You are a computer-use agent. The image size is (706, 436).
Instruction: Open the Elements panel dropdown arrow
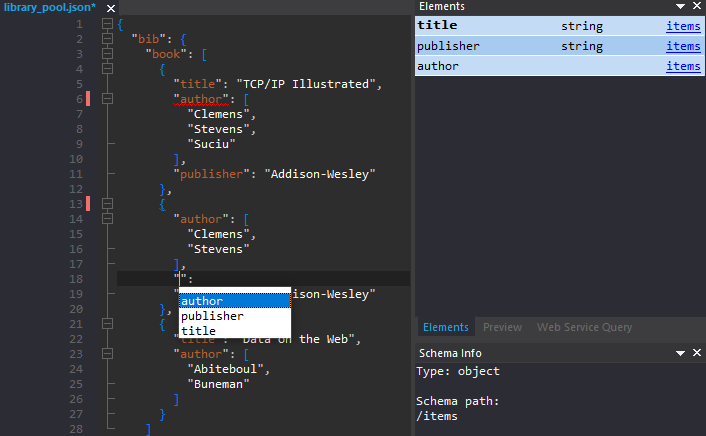[680, 6]
